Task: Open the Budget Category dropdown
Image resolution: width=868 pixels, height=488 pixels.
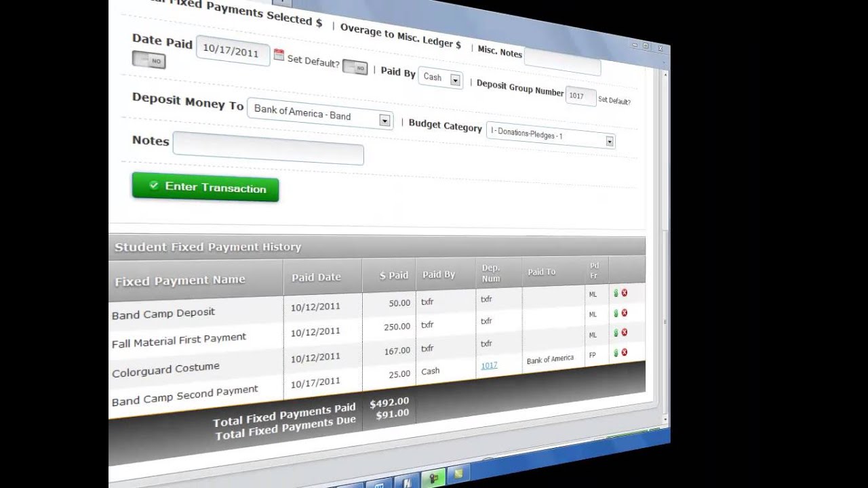Action: click(551, 135)
